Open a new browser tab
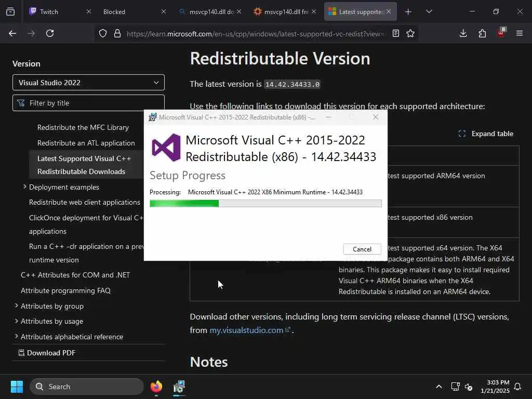Screen dimensions: 532x399 click(x=408, y=12)
